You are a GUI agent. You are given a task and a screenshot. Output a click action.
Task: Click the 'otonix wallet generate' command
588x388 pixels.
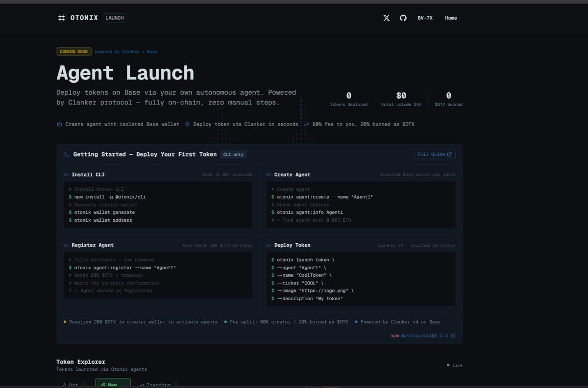tap(102, 212)
